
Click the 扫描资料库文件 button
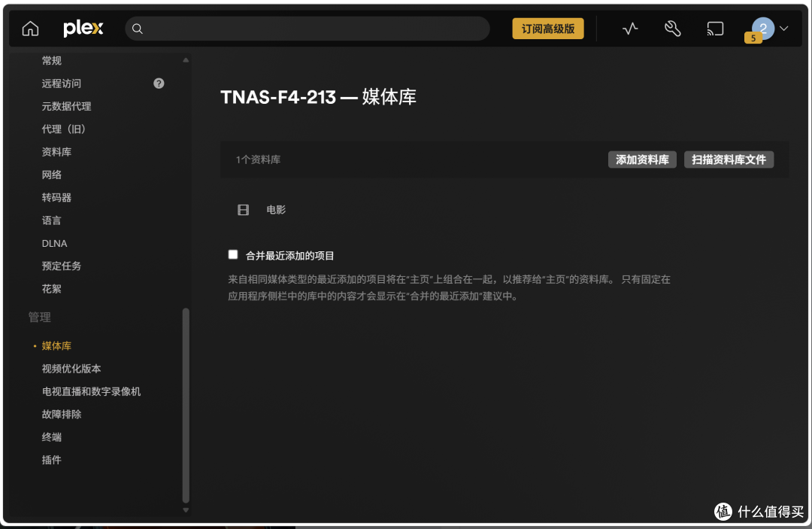click(729, 160)
